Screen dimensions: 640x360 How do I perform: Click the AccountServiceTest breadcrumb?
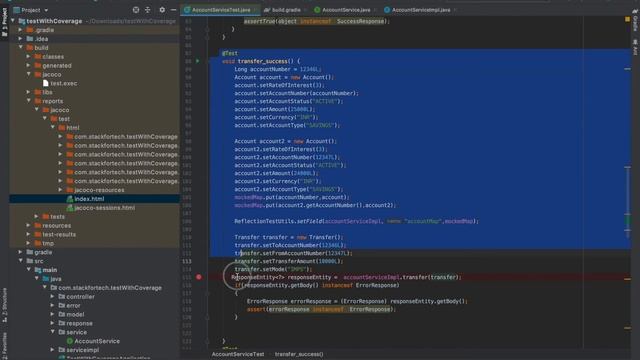pos(238,354)
